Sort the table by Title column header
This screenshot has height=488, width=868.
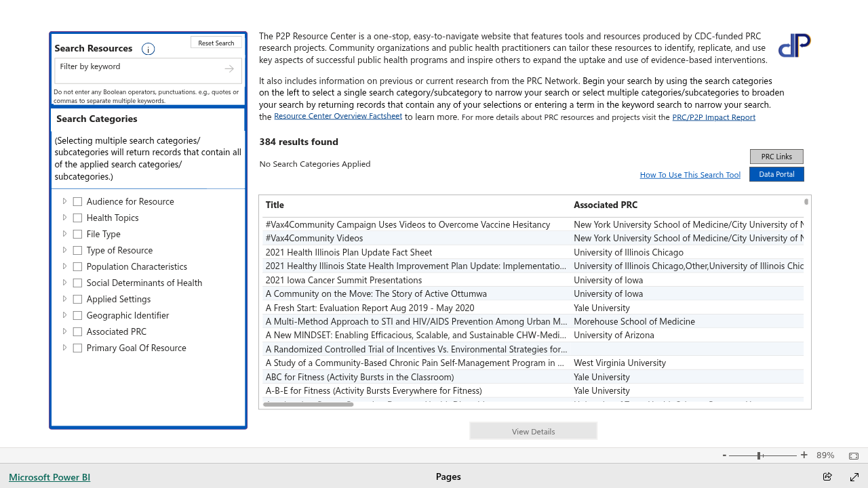(x=275, y=205)
